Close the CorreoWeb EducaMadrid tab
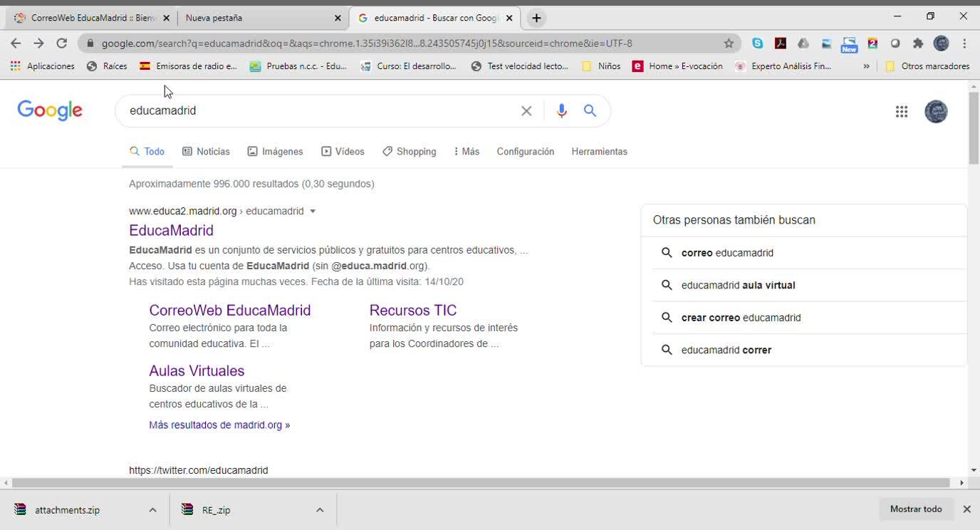This screenshot has width=980, height=530. coord(166,18)
